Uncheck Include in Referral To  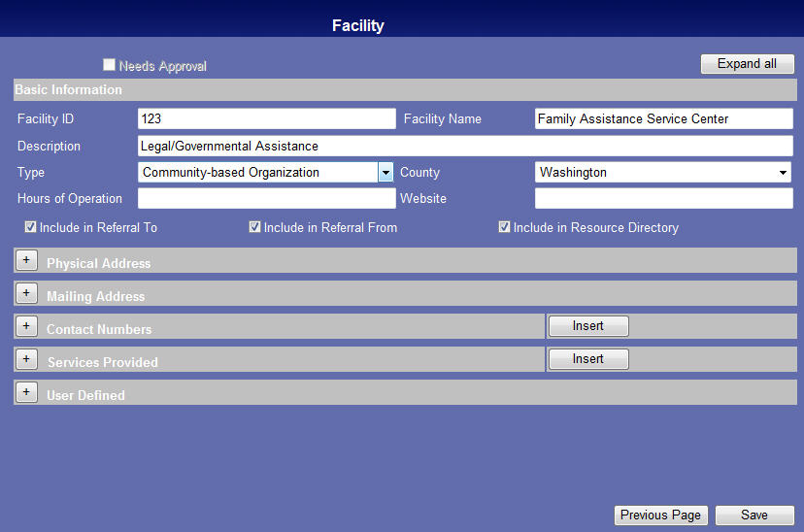[30, 226]
